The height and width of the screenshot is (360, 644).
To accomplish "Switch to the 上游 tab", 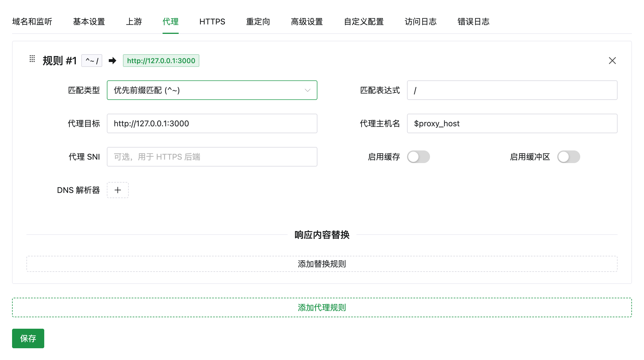I will point(134,22).
